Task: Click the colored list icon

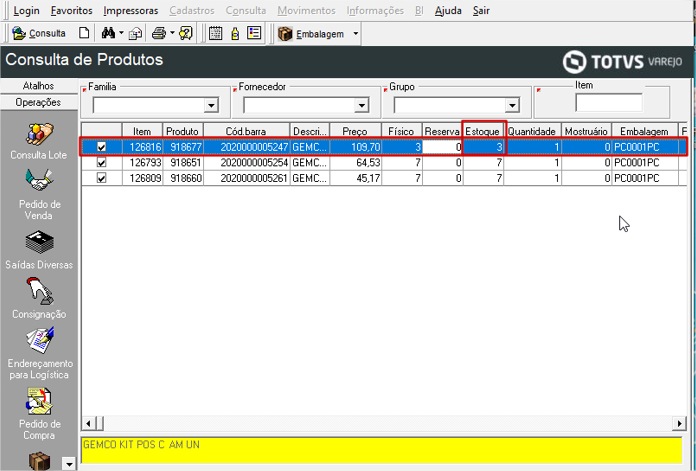Action: tap(254, 33)
